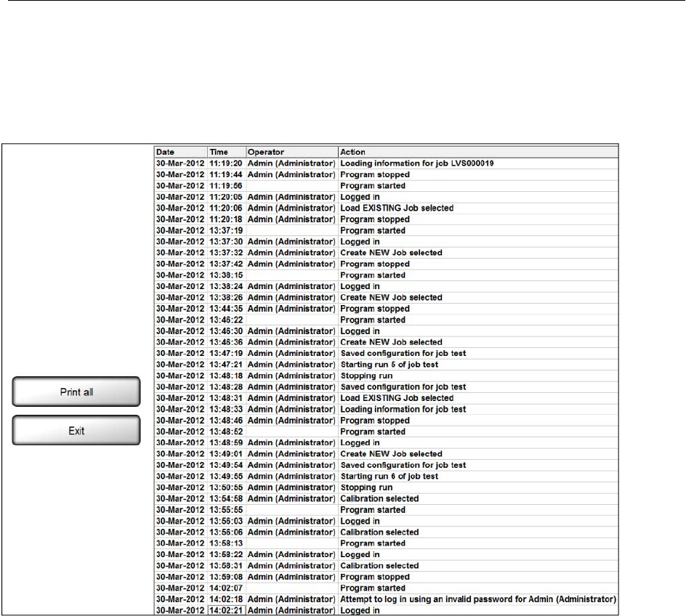The height and width of the screenshot is (616, 694).
Task: Select Program stopped entry at 13:48:46
Action: [x=375, y=421]
